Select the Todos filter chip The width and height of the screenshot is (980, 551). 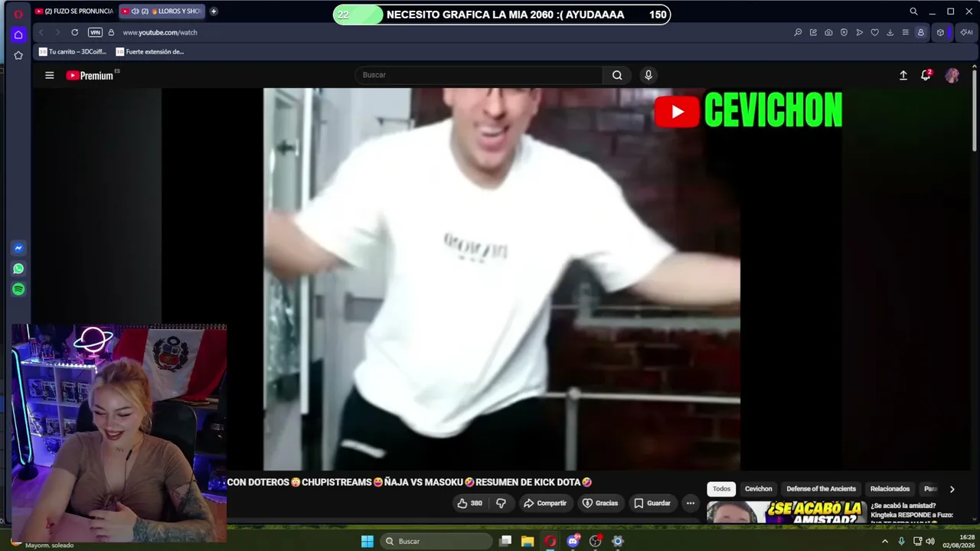pyautogui.click(x=721, y=489)
